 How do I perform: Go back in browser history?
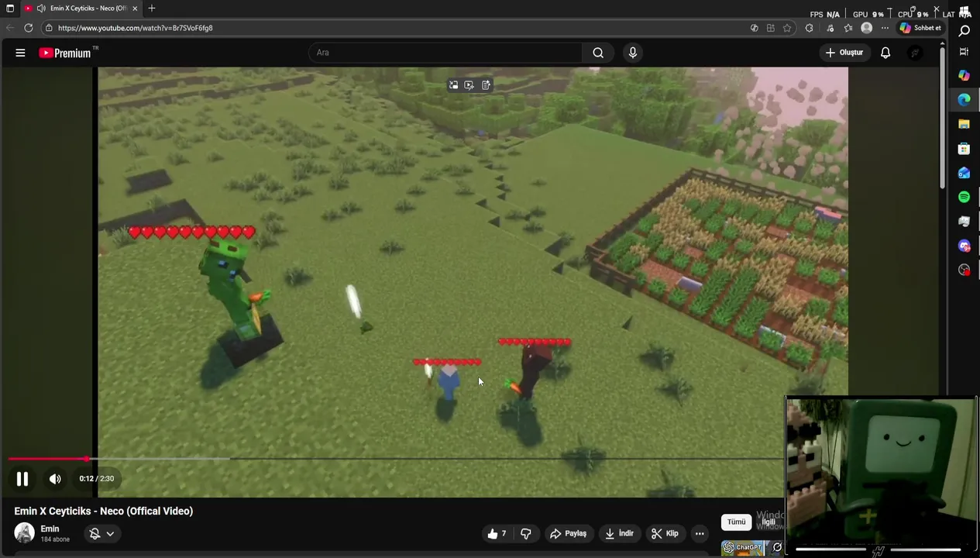point(10,28)
